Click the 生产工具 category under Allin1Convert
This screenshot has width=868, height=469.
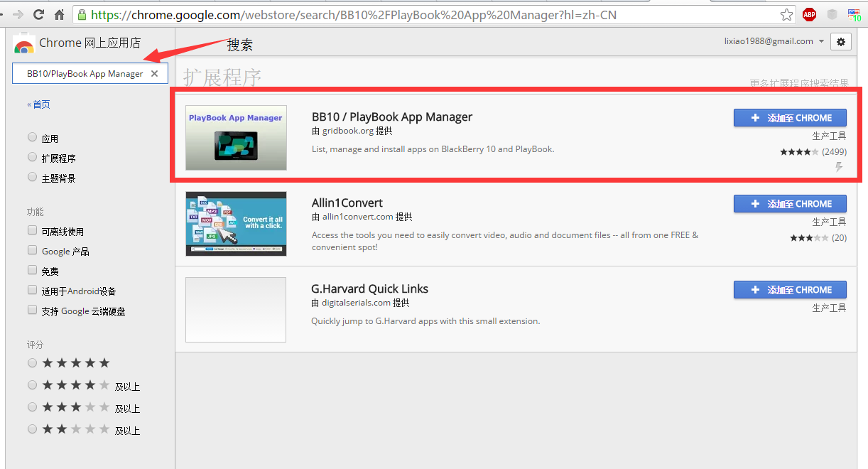click(x=830, y=222)
